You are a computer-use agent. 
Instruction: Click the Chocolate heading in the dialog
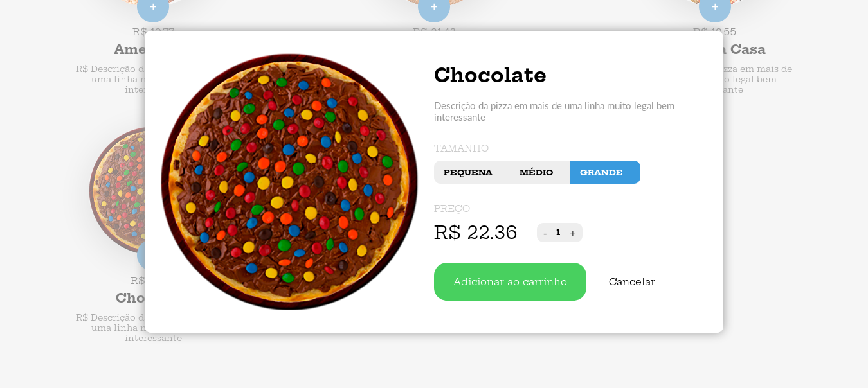point(490,75)
